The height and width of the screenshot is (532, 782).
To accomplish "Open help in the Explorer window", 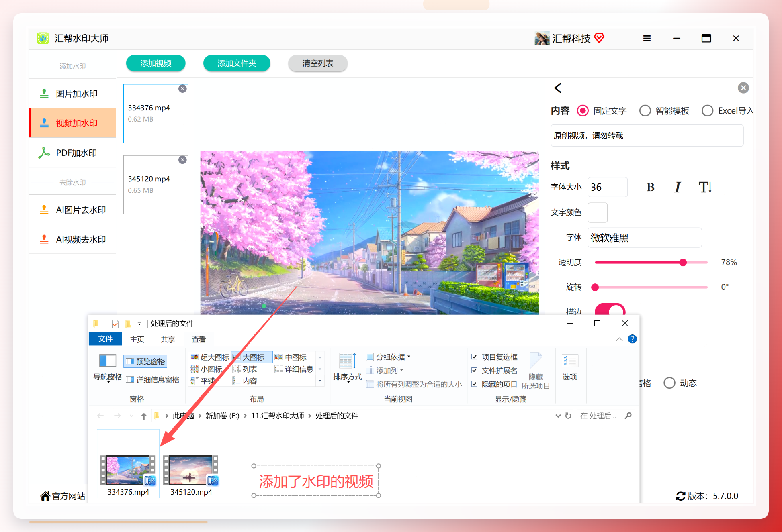I will [632, 339].
